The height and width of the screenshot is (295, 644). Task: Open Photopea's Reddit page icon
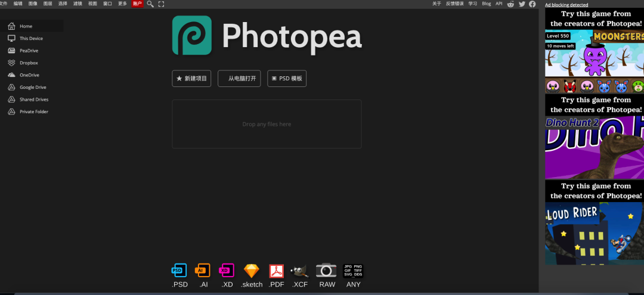[x=510, y=4]
